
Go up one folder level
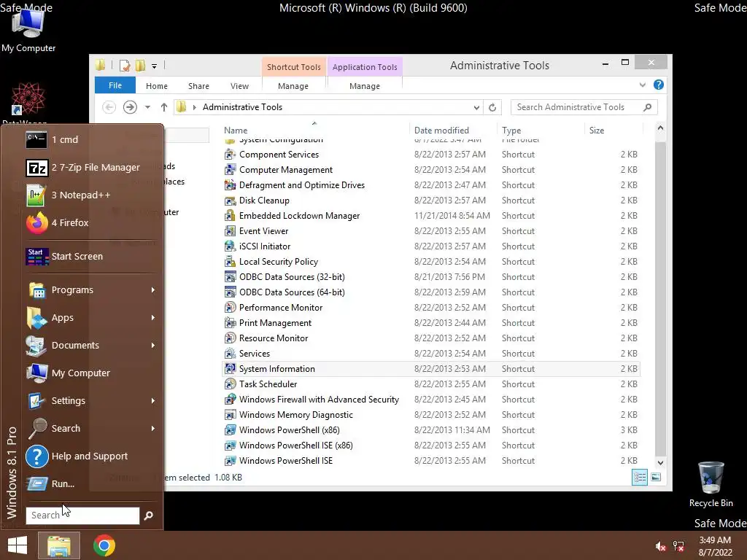coord(164,107)
